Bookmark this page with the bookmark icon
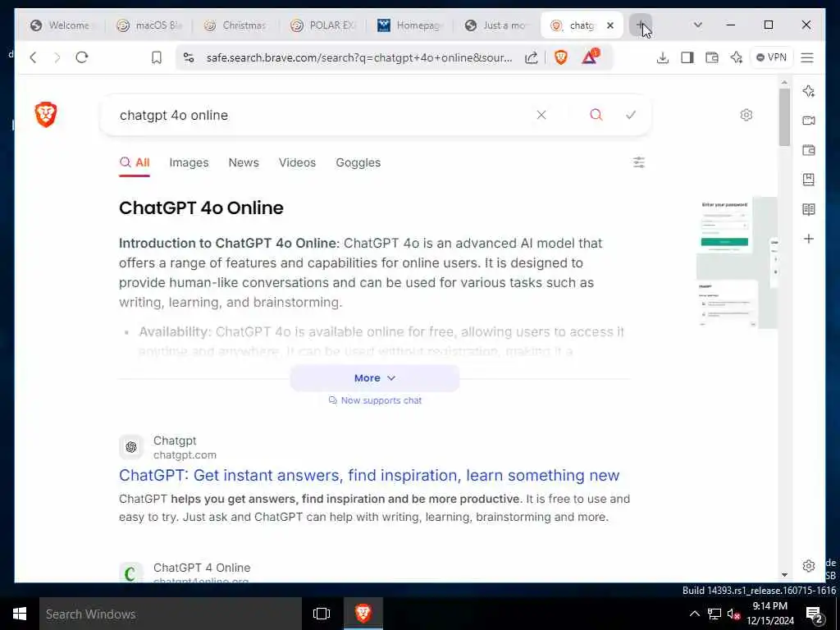This screenshot has width=840, height=630. pos(157,57)
